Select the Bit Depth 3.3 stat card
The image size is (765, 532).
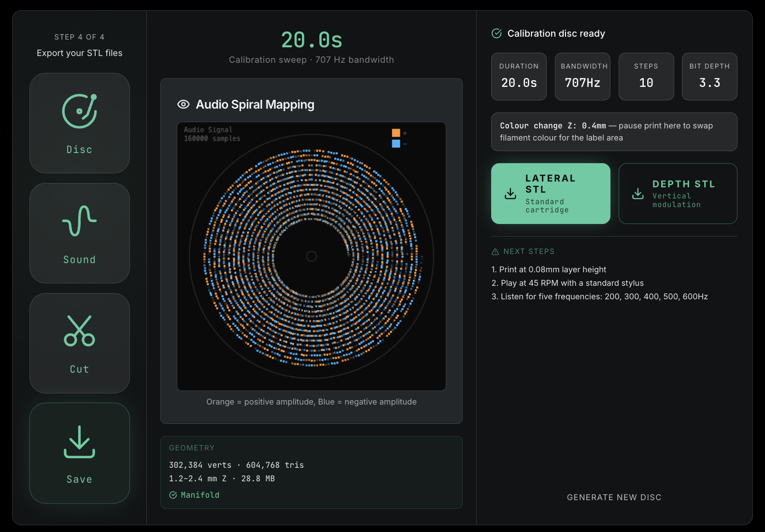[x=710, y=77]
